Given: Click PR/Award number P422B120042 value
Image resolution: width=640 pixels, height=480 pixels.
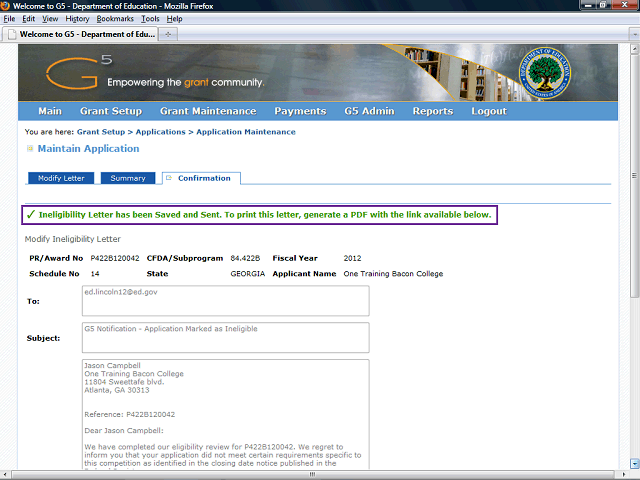Looking at the screenshot, I should coord(115,258).
